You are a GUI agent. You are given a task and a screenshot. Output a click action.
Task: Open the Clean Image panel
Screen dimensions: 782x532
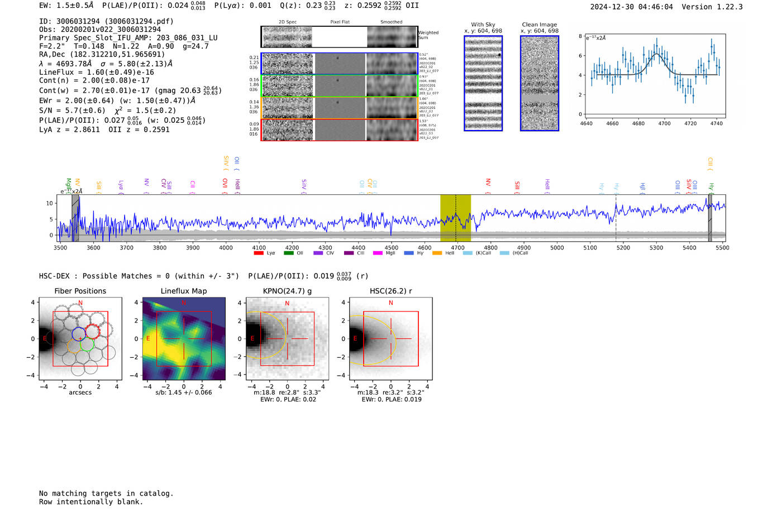[540, 83]
